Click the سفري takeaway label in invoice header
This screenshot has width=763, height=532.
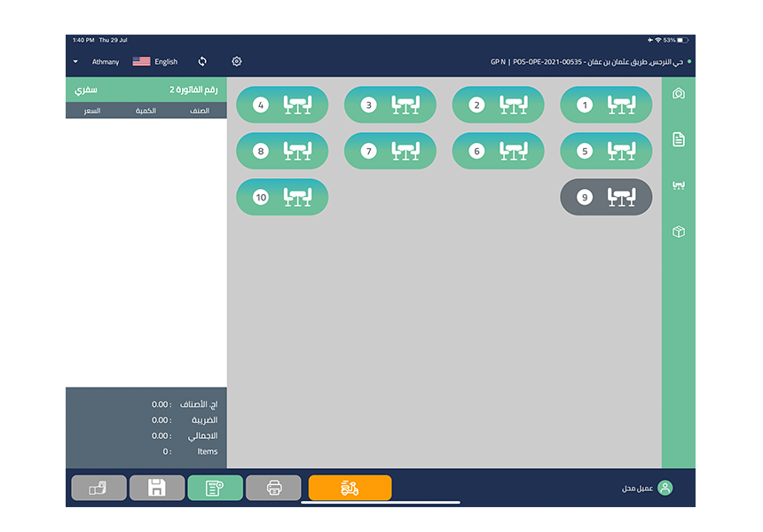coord(86,90)
